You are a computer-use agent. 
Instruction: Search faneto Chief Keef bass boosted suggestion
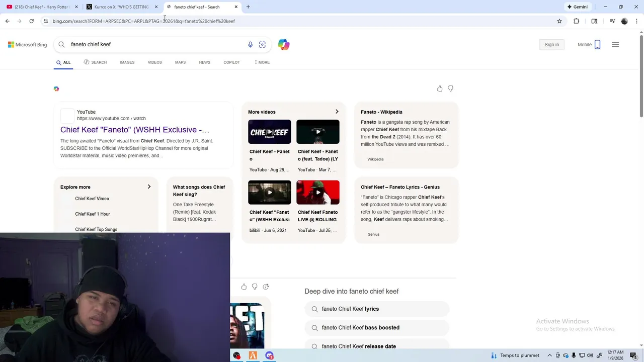coord(377,328)
